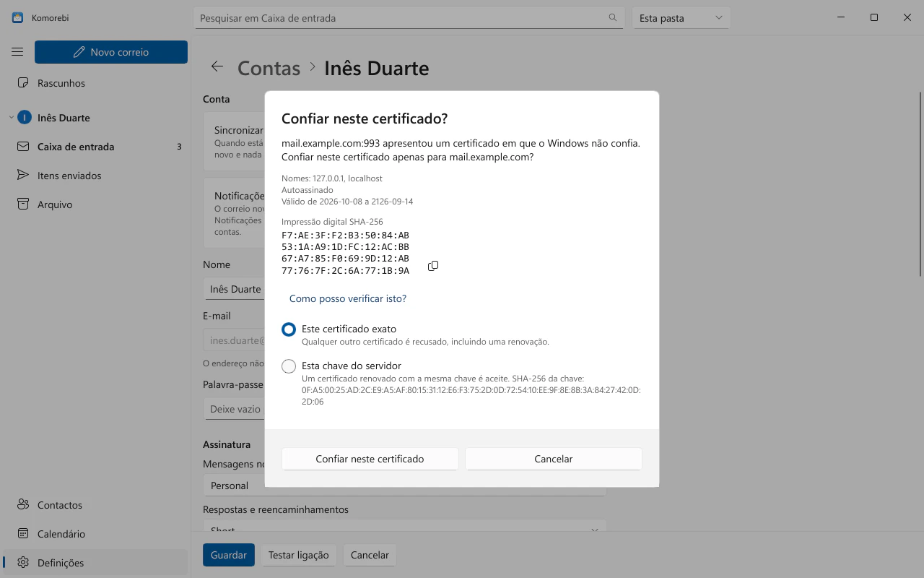Click the search box 'Pesquisar em Caixa de entrada'

pyautogui.click(x=409, y=18)
